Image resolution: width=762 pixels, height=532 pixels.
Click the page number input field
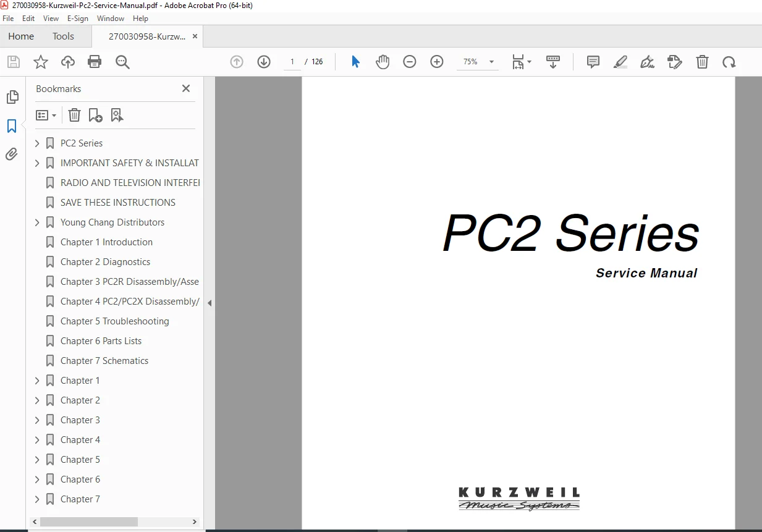pyautogui.click(x=292, y=62)
